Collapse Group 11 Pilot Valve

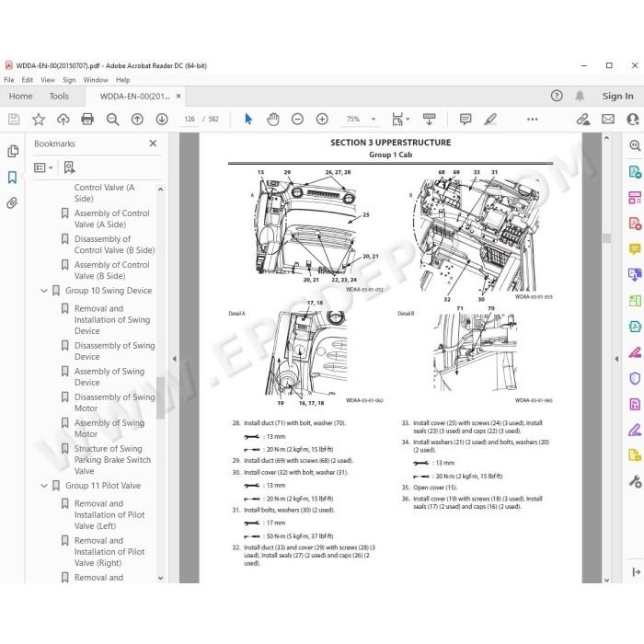(x=44, y=486)
